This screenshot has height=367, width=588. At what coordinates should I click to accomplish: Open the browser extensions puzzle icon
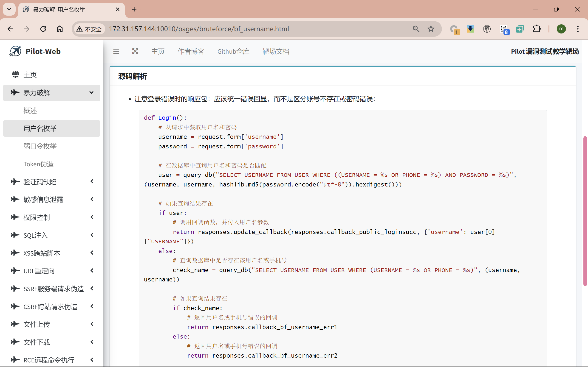coord(537,29)
